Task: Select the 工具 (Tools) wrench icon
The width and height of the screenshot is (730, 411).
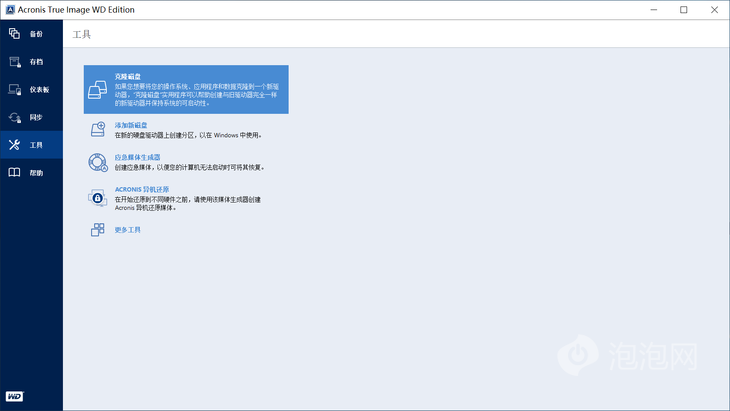Action: tap(14, 145)
